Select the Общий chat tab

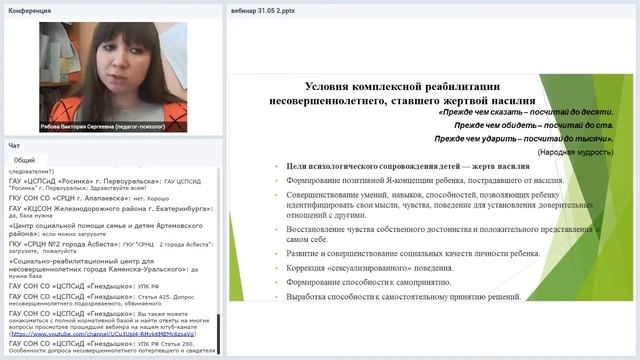pyautogui.click(x=24, y=160)
